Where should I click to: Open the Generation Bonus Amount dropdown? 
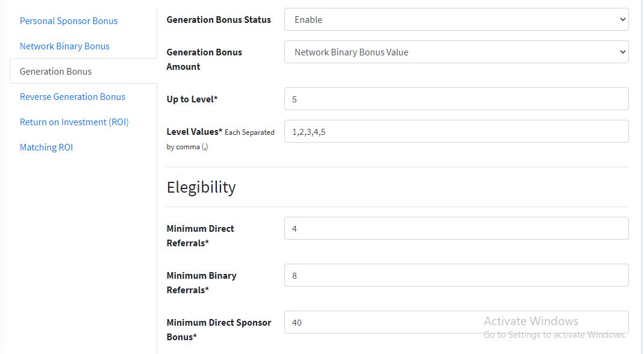[456, 52]
